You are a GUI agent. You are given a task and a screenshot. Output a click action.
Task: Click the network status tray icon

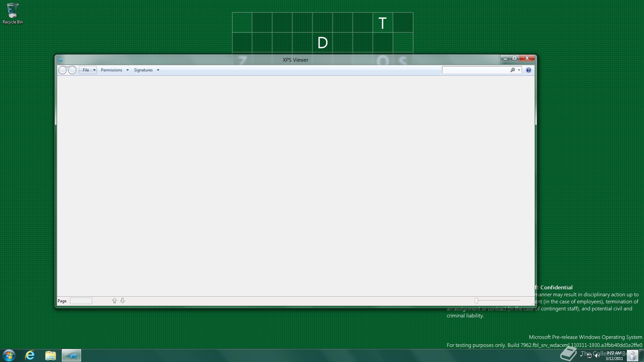coord(589,356)
